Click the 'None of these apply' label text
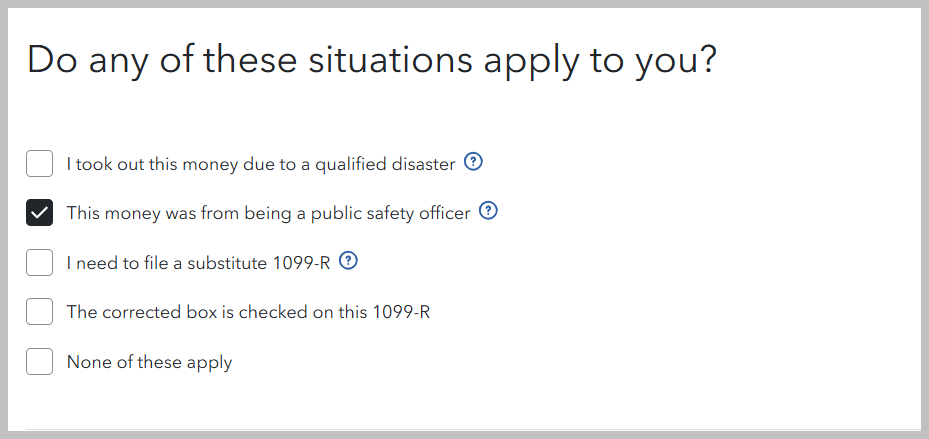This screenshot has width=929, height=439. (x=149, y=362)
